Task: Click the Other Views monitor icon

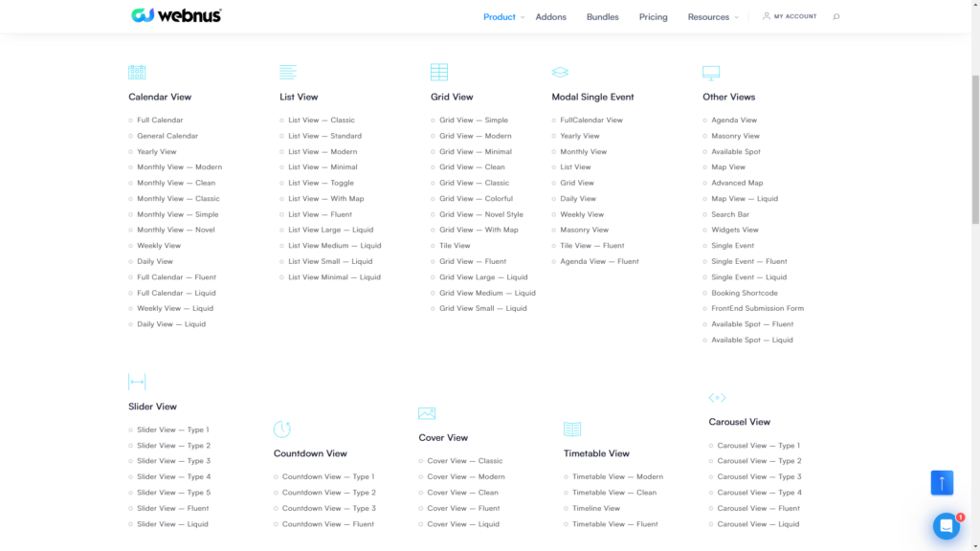Action: click(711, 73)
